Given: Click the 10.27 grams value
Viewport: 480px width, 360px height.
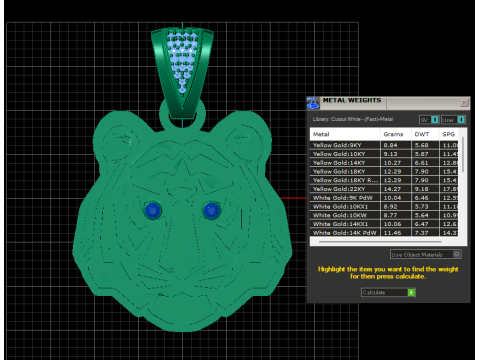Looking at the screenshot, I should point(392,163).
